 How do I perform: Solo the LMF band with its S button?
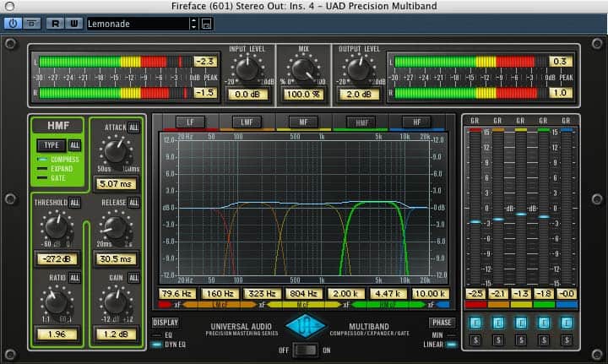(x=498, y=340)
